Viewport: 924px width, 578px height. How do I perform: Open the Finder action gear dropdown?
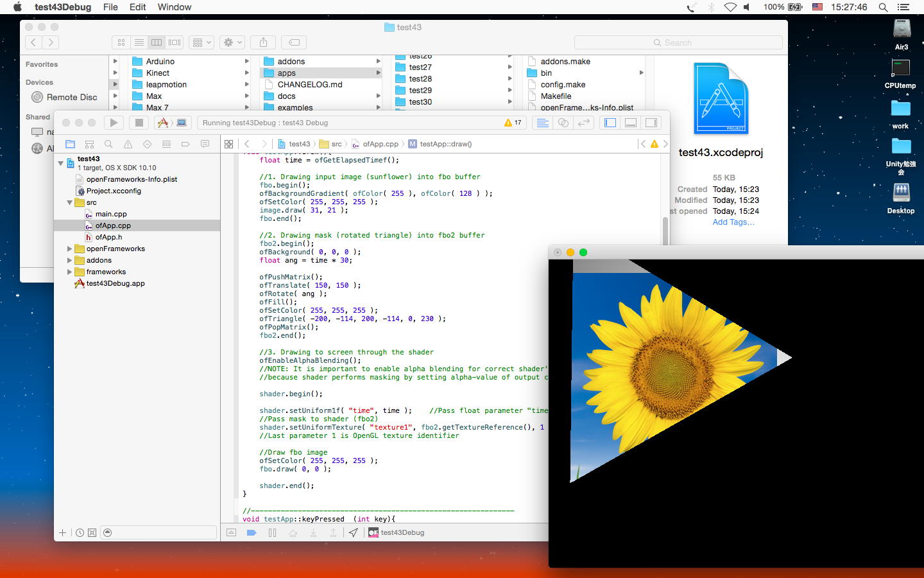tap(232, 42)
